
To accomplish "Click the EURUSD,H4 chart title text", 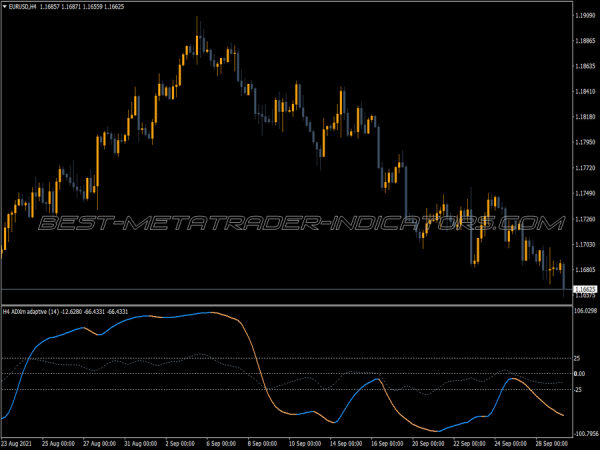I will [x=22, y=7].
